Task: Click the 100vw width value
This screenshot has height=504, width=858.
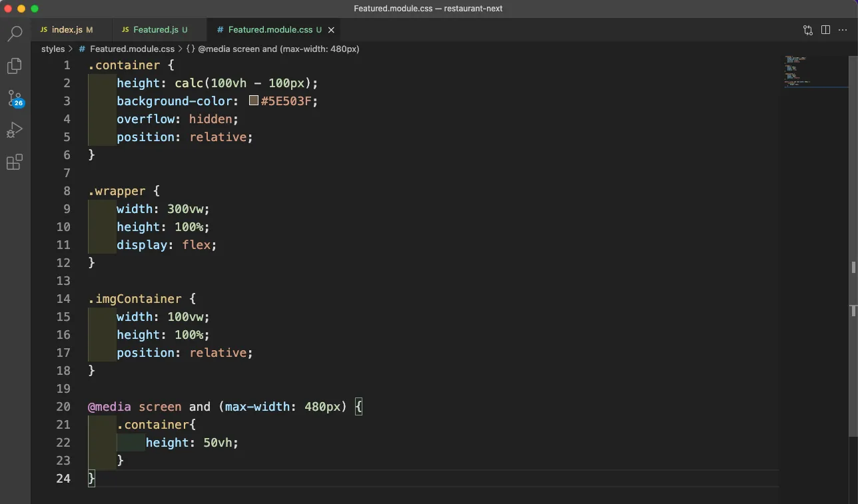Action: (x=185, y=317)
